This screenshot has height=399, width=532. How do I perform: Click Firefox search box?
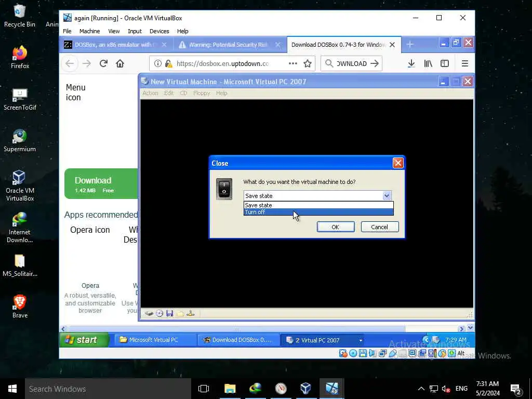pyautogui.click(x=352, y=63)
